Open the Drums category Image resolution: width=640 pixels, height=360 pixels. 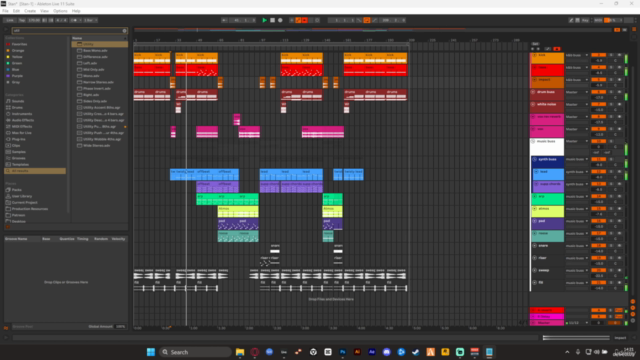pos(17,108)
